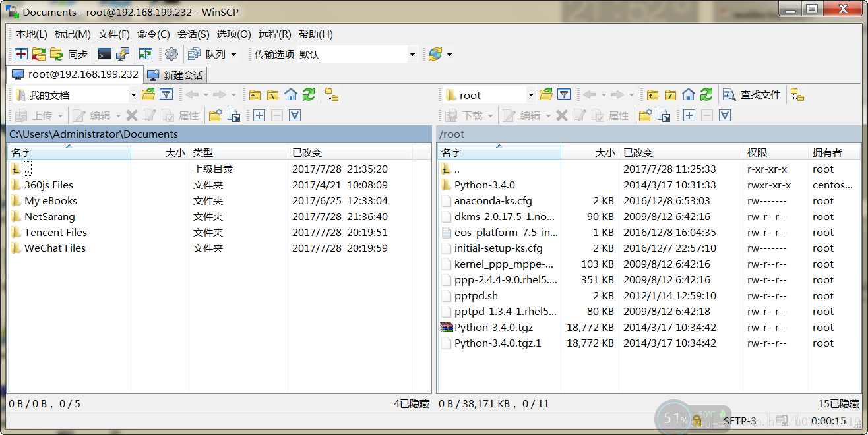Screen dimensions: 868x435
Task: Sort remote files by 拥有者 column
Action: point(835,152)
